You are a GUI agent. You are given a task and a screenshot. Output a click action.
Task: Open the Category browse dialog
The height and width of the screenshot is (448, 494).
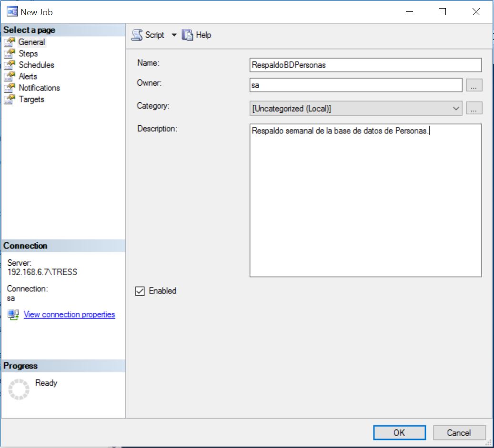(x=474, y=108)
